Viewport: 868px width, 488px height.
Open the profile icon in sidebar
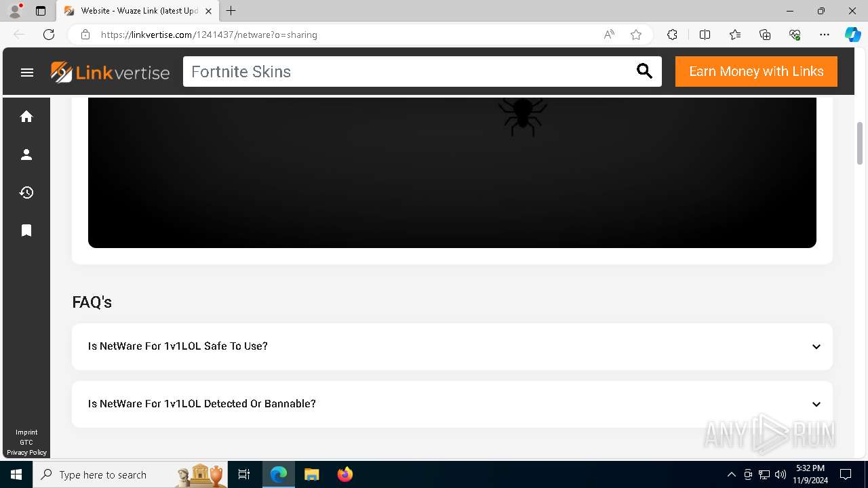26,155
